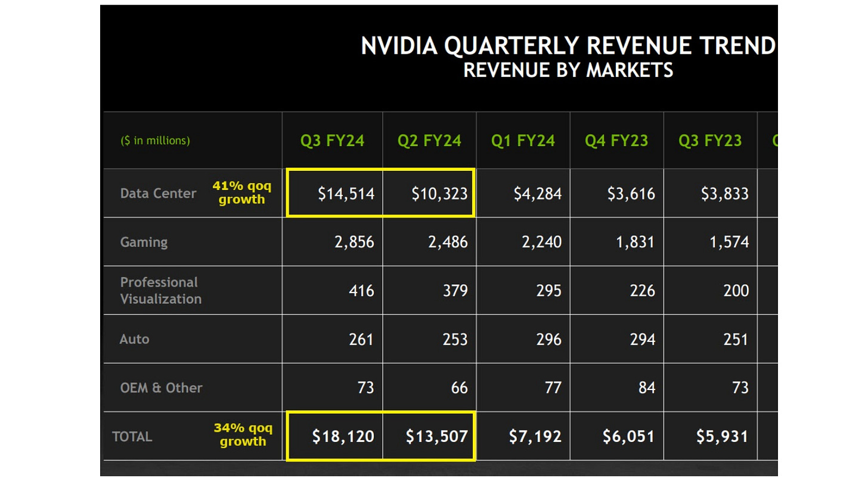Click the Q3 FY23 column header
The width and height of the screenshot is (868, 480).
[710, 141]
